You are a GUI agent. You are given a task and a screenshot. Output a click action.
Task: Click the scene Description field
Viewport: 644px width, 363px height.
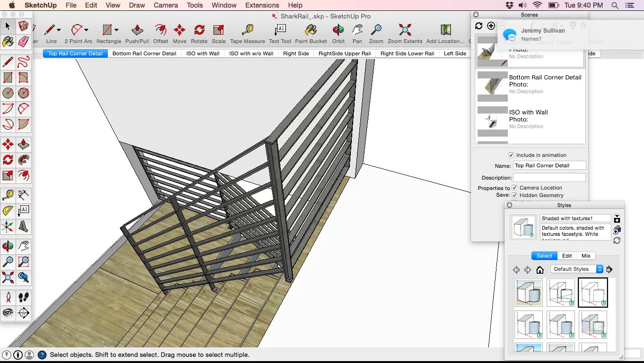click(549, 178)
